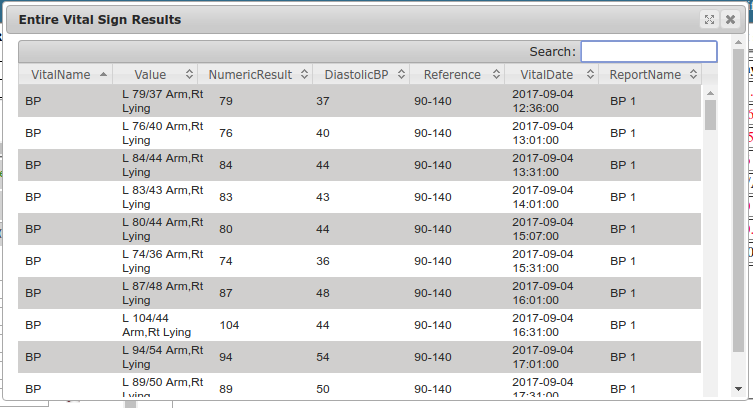Click the table's vertical scrollbar thumb
753x408 pixels.
[x=711, y=114]
